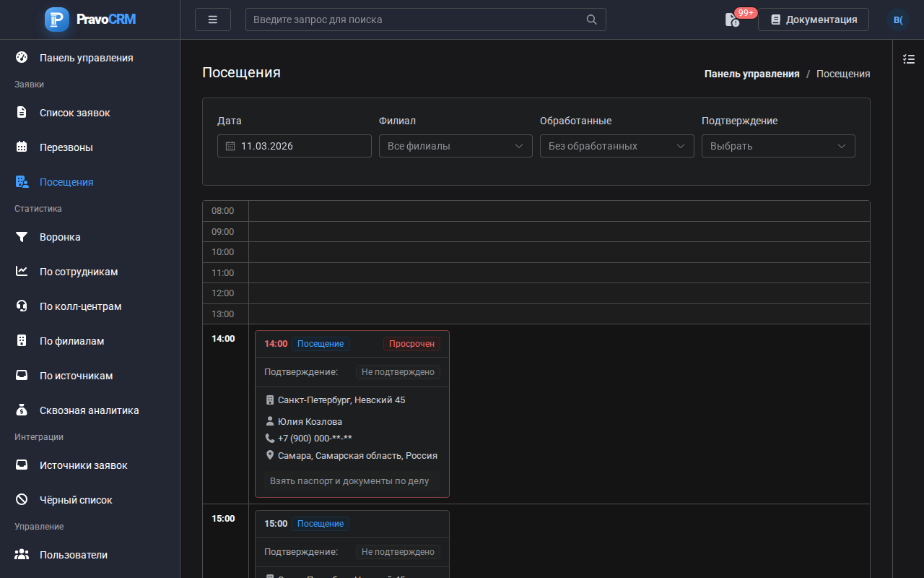Go to Перезвоны page
This screenshot has height=578, width=924.
click(x=90, y=147)
